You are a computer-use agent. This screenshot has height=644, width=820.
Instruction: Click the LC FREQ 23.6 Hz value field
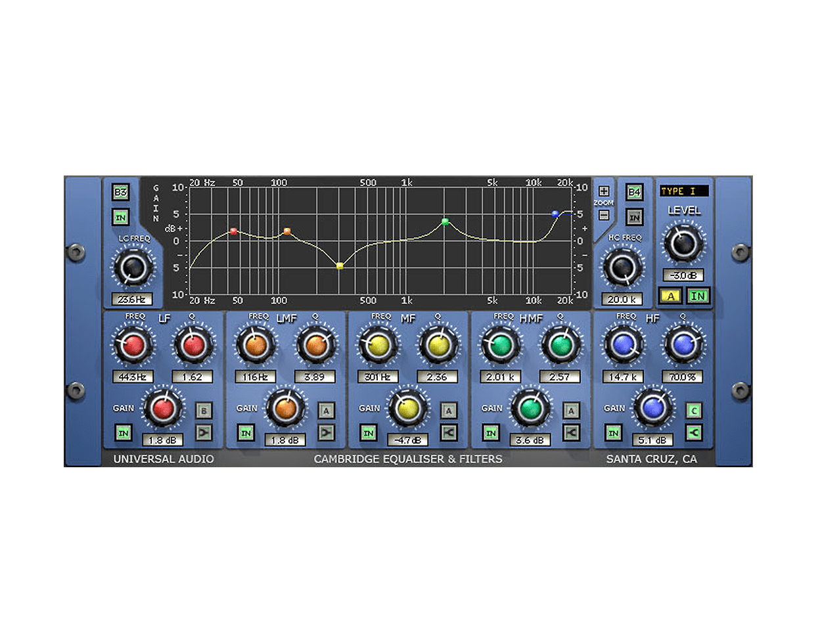tap(132, 299)
